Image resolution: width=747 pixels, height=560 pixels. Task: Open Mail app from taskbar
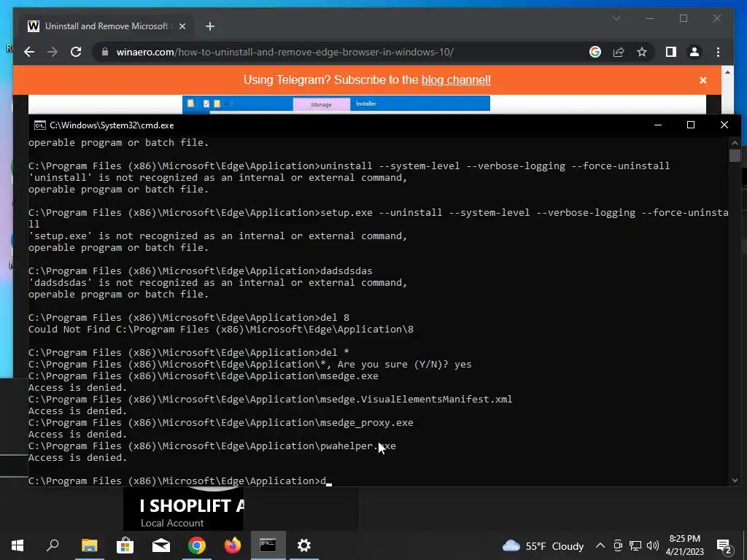click(x=161, y=545)
